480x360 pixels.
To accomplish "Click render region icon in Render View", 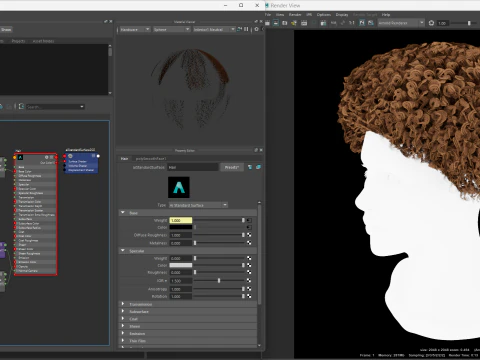I will pos(276,23).
